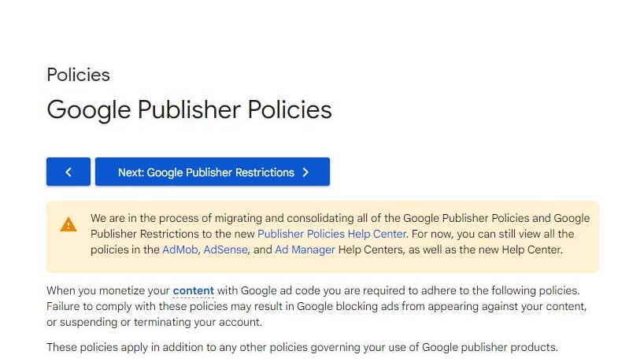Click the 'When you monetize your' paragraph start
Image resolution: width=644 pixels, height=362 pixels.
[x=108, y=290]
